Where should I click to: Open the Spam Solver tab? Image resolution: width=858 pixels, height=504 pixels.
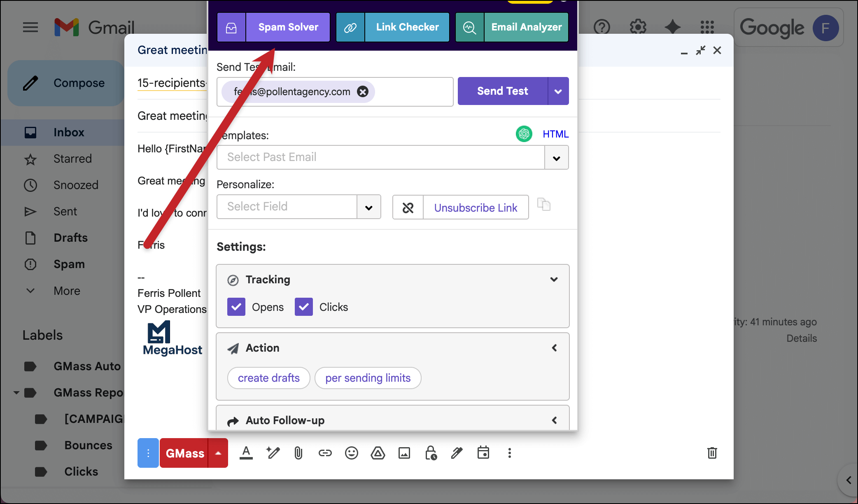(x=288, y=27)
